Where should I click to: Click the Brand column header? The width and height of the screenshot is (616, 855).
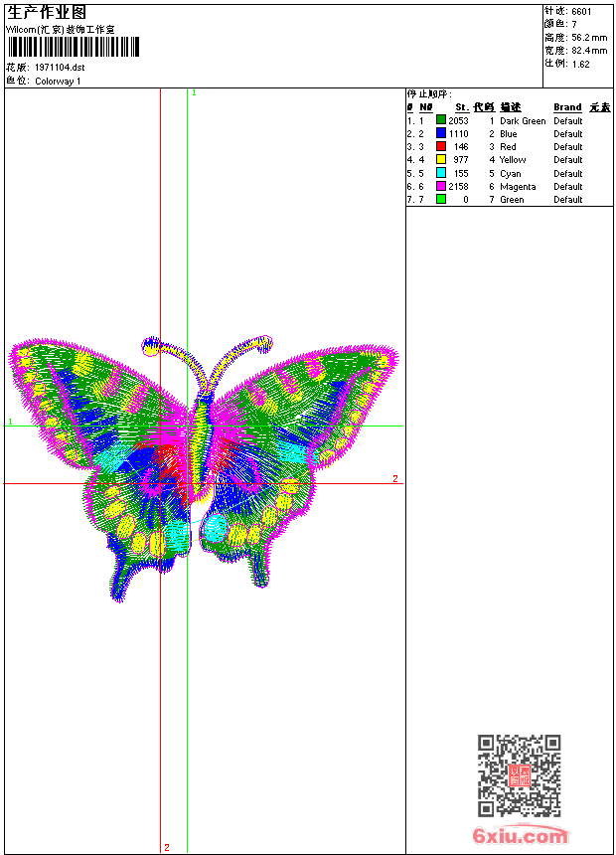click(x=567, y=107)
